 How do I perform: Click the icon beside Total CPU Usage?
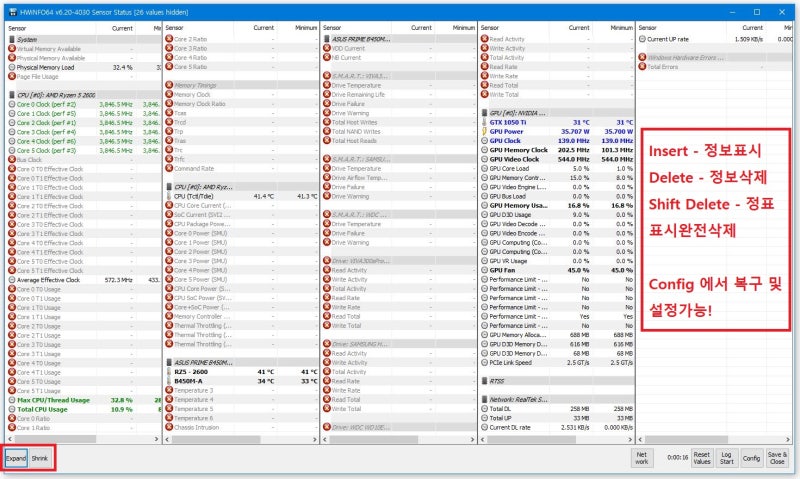12,409
